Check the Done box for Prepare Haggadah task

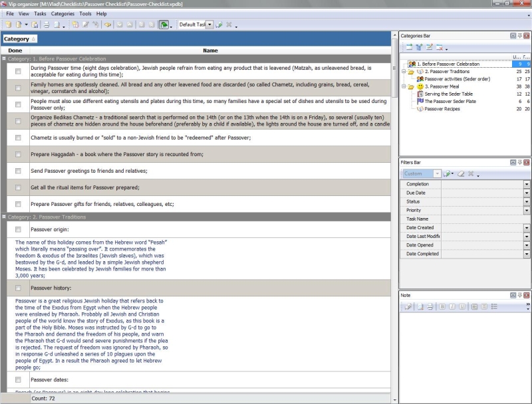click(x=18, y=154)
